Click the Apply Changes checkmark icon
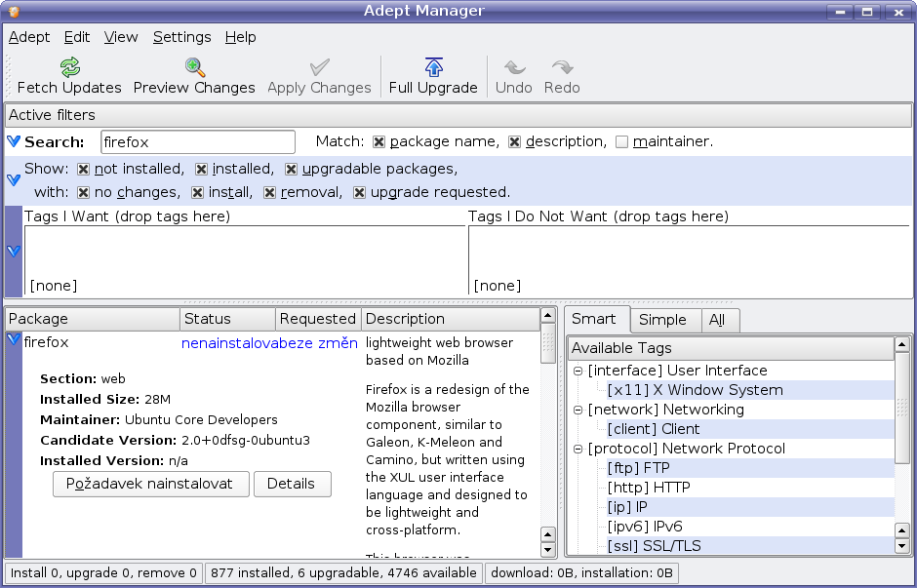Viewport: 917px width, 588px height. click(x=319, y=67)
